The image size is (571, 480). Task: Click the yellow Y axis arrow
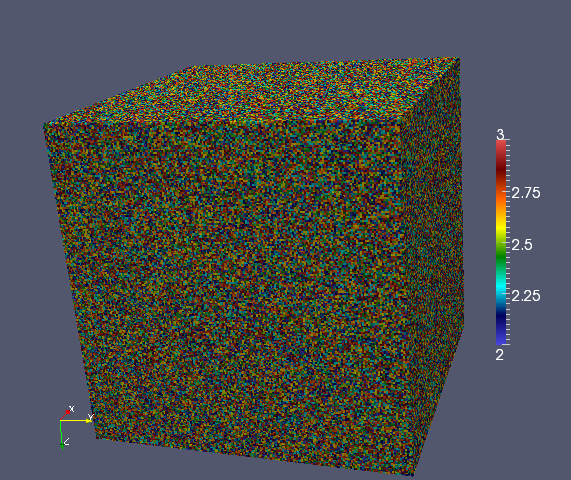point(76,421)
